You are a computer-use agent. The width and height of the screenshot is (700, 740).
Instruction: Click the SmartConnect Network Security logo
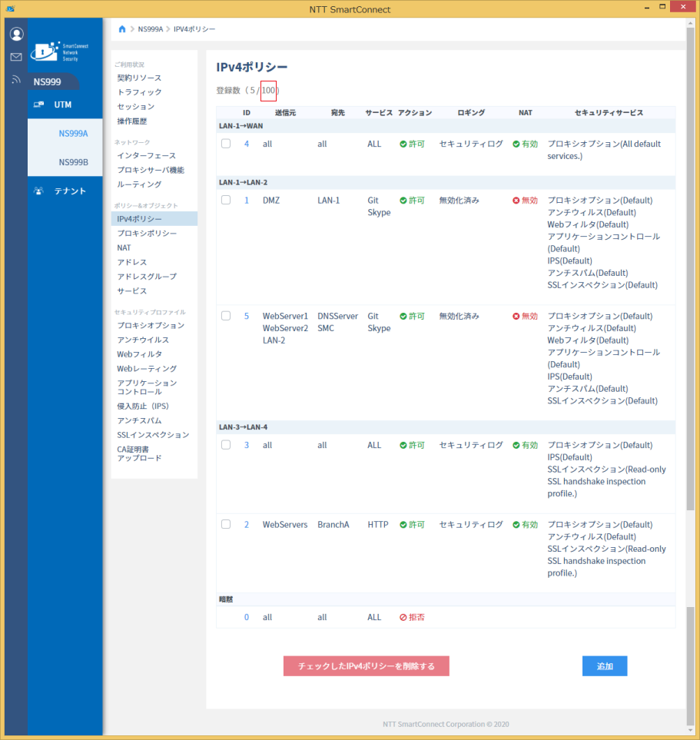pos(60,51)
